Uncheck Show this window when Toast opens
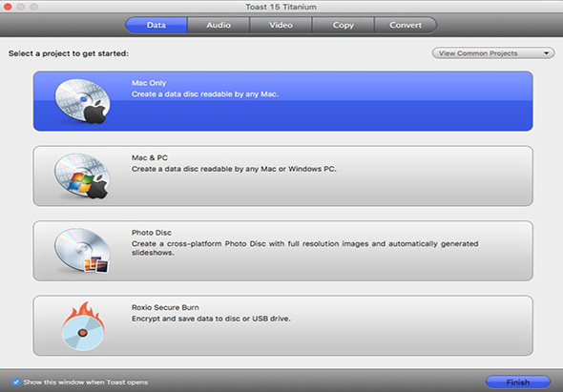563x392 pixels. click(16, 382)
